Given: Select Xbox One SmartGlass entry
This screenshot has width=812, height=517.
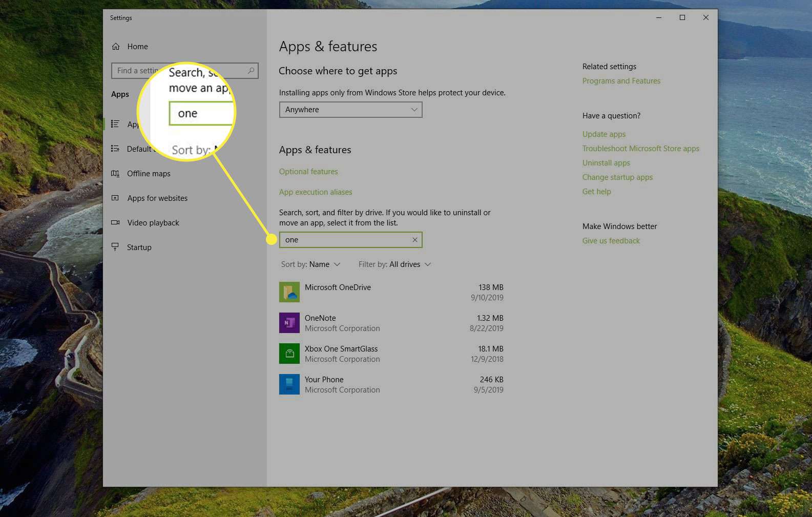Looking at the screenshot, I should pyautogui.click(x=391, y=354).
